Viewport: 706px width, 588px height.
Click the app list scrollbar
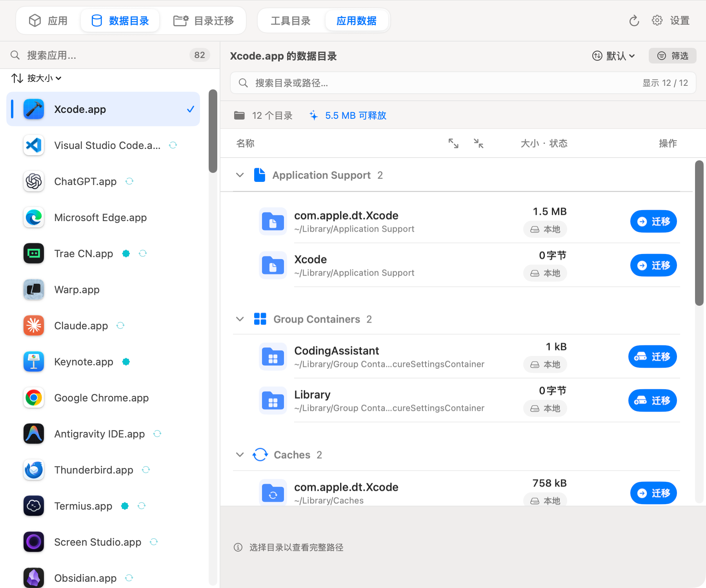[213, 131]
